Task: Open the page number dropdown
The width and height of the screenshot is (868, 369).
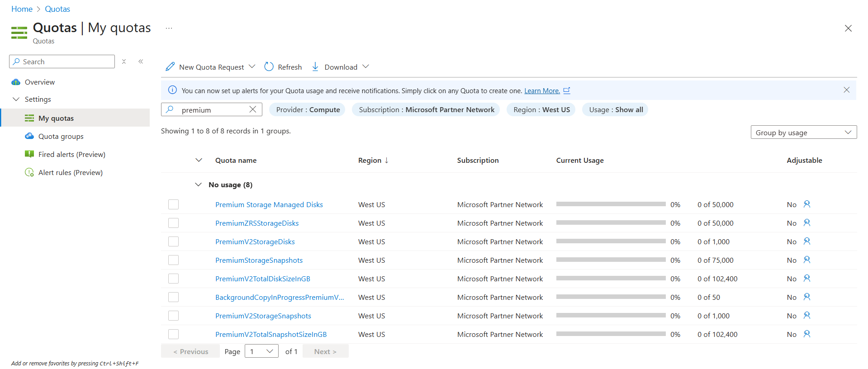Action: coord(261,351)
